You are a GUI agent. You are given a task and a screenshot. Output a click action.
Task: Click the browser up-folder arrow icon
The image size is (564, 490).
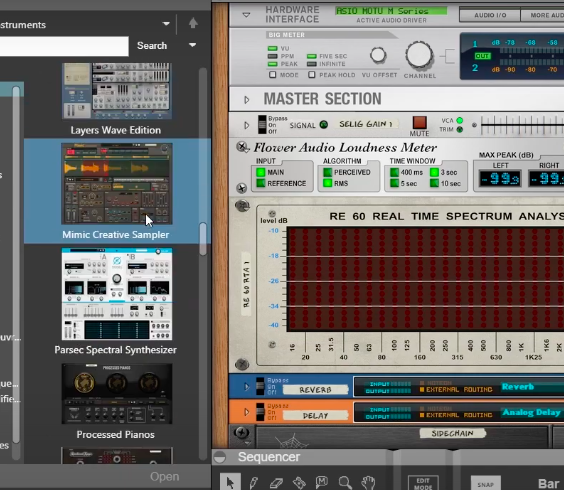coord(193,23)
